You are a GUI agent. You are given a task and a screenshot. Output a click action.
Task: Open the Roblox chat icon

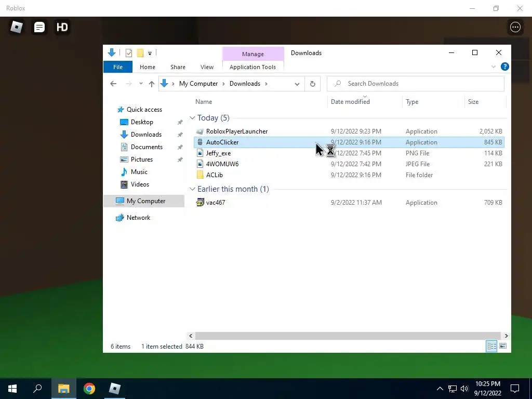coord(39,27)
